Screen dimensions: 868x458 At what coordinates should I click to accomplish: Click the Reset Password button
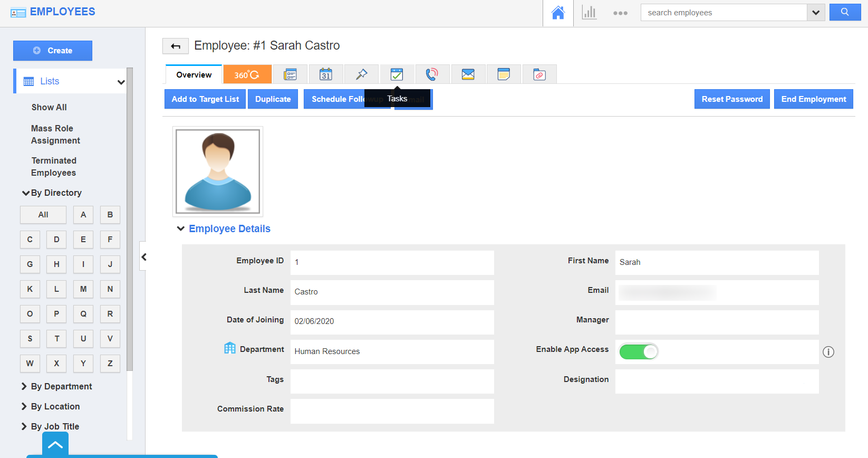click(x=732, y=99)
